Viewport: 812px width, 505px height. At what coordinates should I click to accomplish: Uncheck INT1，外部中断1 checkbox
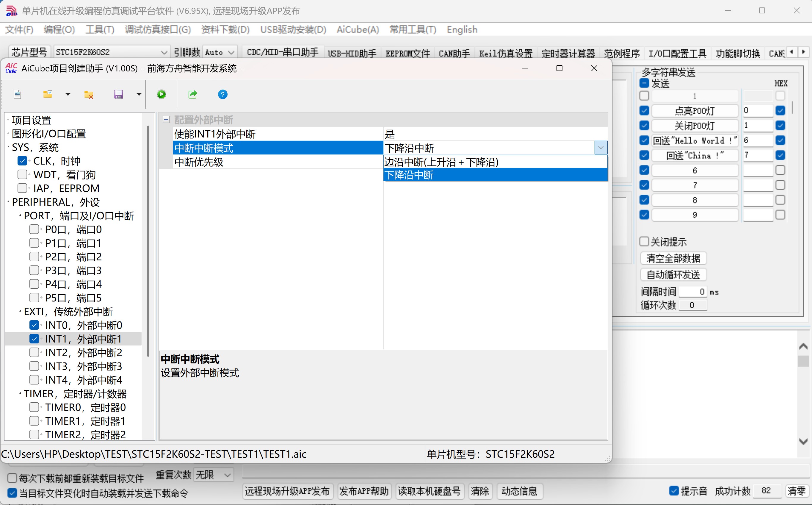tap(34, 339)
